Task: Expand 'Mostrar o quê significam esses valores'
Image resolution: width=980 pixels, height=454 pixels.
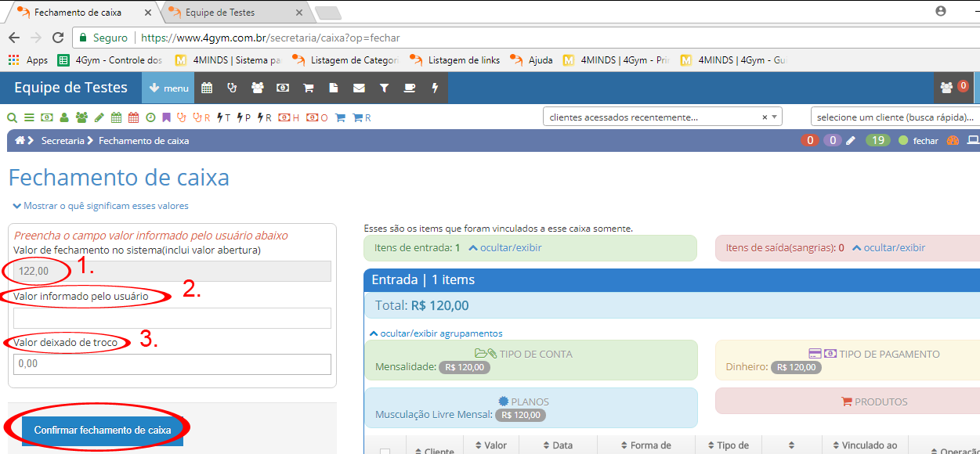Action: (101, 206)
